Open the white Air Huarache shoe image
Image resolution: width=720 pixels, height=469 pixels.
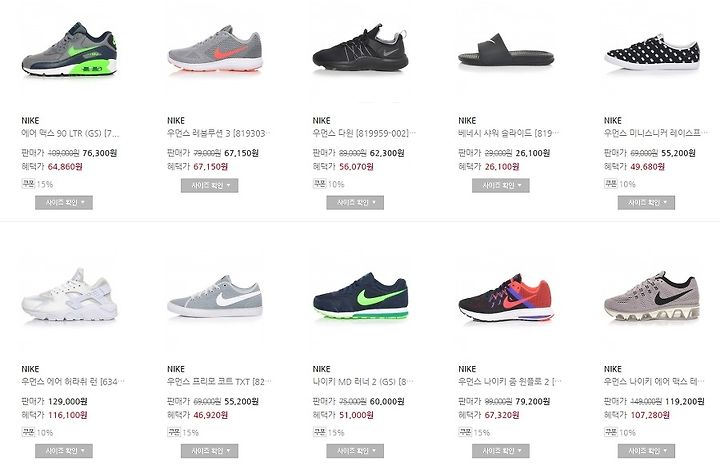[x=69, y=294]
